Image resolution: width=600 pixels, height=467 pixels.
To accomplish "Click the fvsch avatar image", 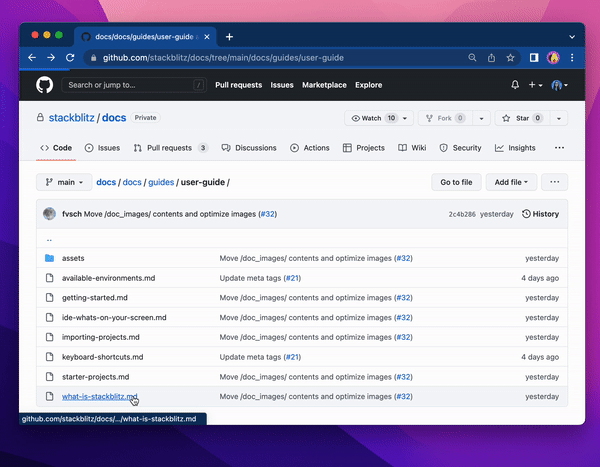I will pyautogui.click(x=49, y=214).
